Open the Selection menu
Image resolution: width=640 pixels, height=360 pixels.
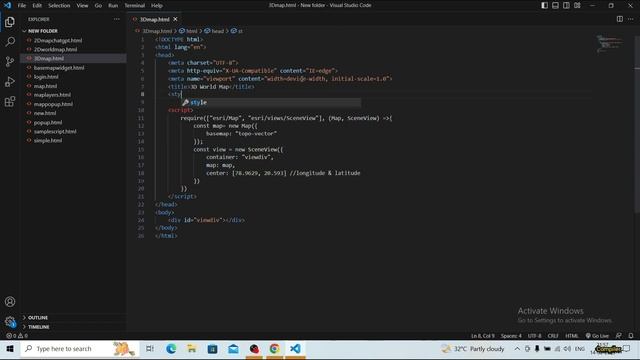(x=59, y=5)
